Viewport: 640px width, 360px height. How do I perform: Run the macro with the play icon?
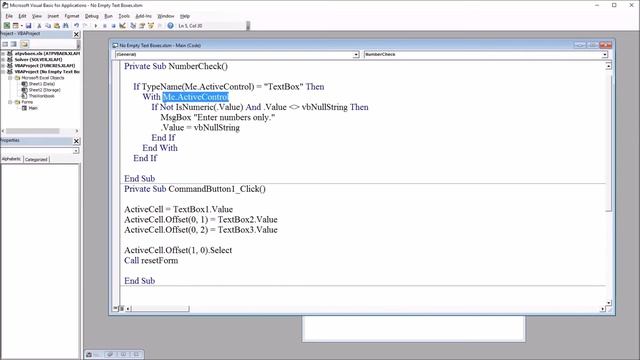click(x=96, y=26)
